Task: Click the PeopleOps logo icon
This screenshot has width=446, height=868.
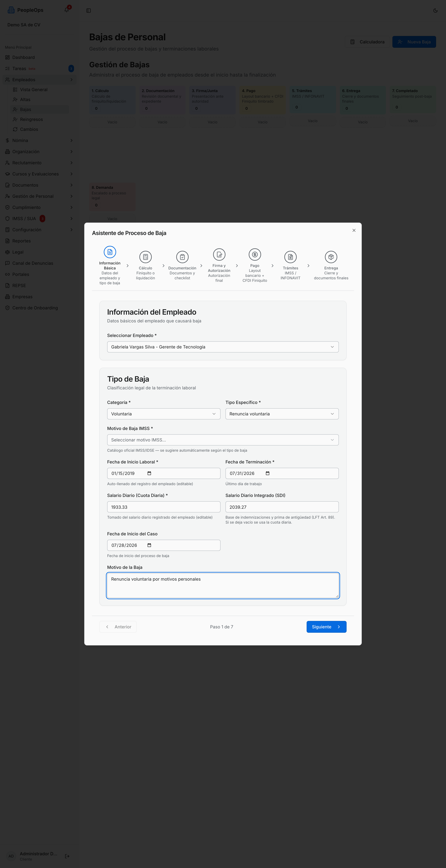Action: click(11, 10)
